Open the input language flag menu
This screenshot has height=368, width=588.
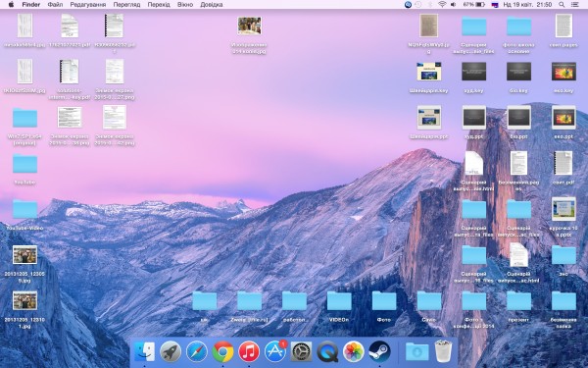[x=495, y=5]
